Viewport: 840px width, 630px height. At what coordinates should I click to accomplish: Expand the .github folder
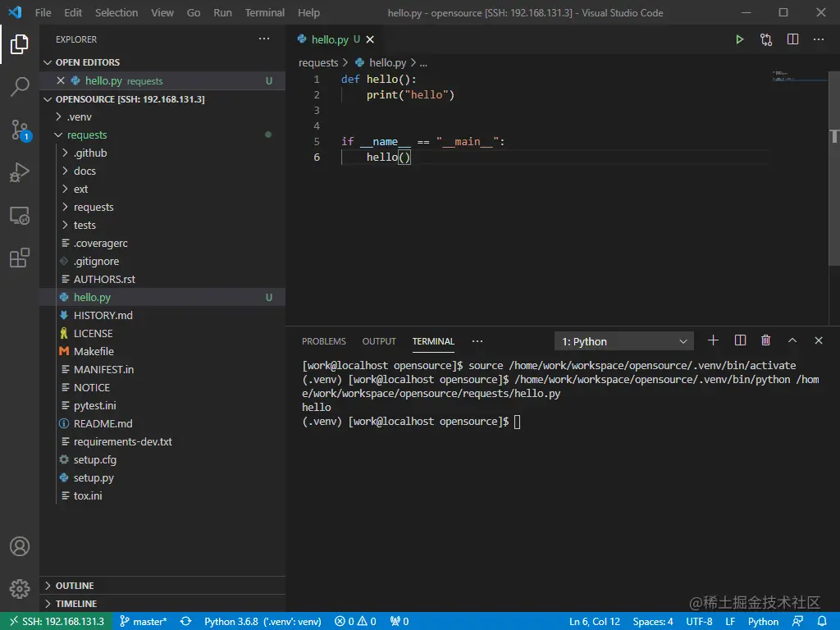[163, 153]
